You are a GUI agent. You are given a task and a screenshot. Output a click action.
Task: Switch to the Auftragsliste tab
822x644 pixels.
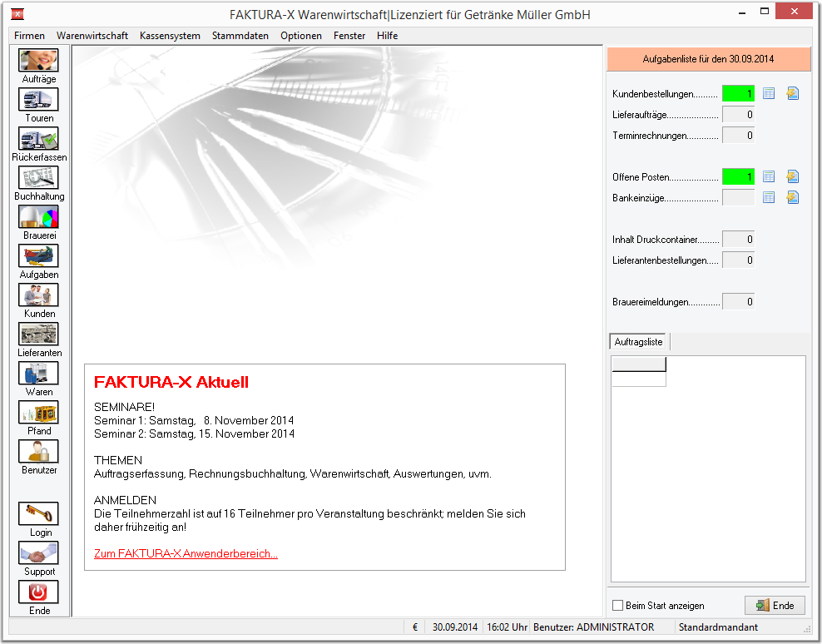[x=638, y=342]
